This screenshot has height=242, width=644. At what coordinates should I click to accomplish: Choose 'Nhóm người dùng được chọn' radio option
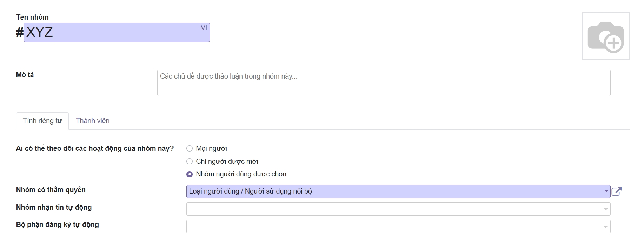[190, 174]
